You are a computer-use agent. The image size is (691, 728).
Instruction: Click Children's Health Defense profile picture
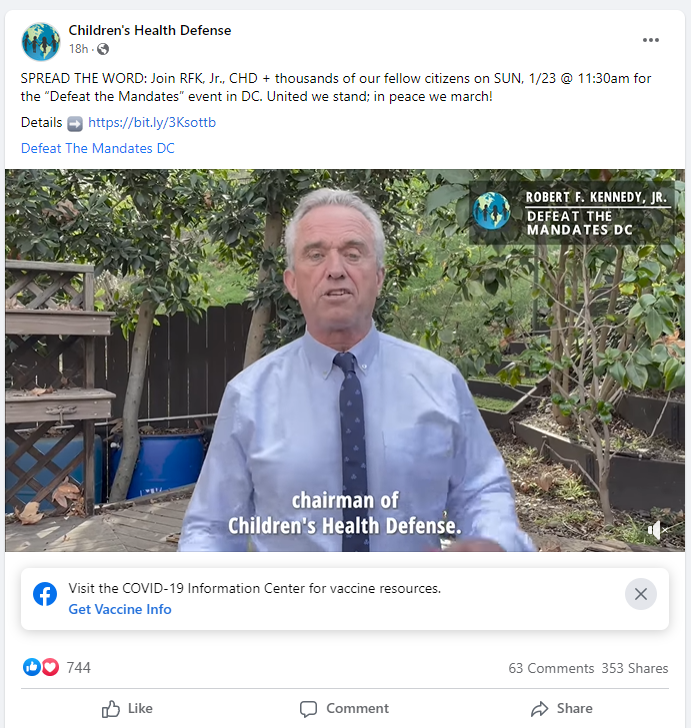[41, 41]
